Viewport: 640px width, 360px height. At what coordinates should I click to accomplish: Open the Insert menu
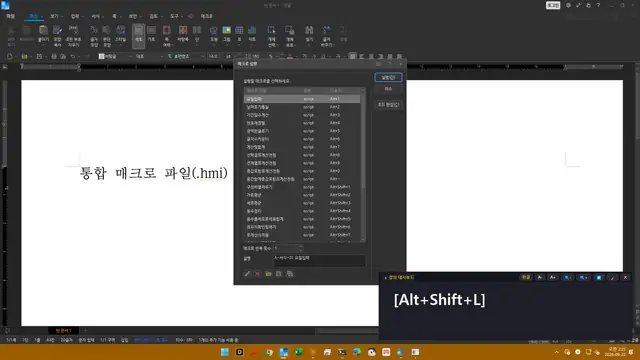pos(75,16)
